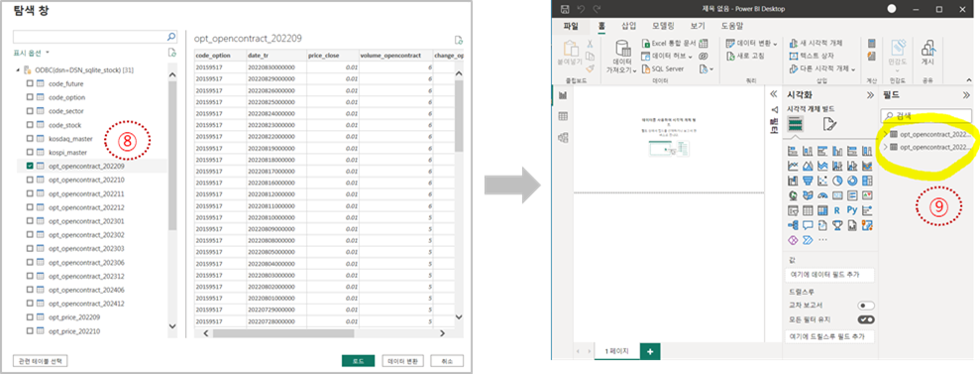Switch to Report view in left sidebar
This screenshot has height=374, width=980.
pos(563,95)
